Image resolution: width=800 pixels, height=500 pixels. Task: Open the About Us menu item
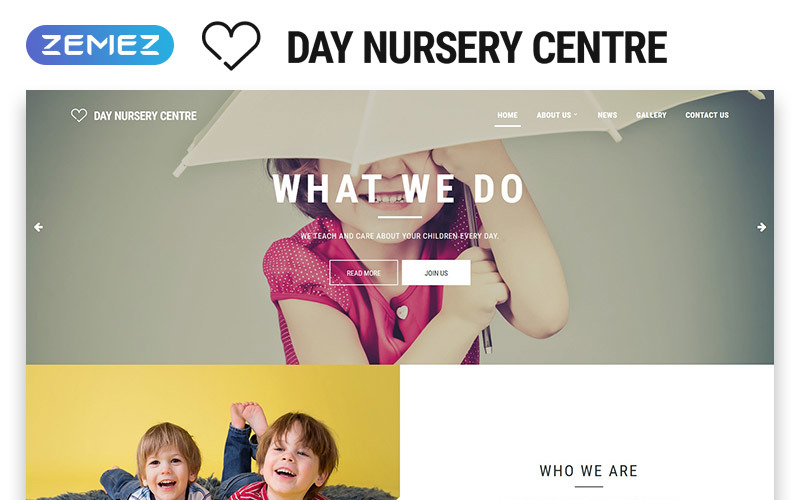[x=554, y=115]
